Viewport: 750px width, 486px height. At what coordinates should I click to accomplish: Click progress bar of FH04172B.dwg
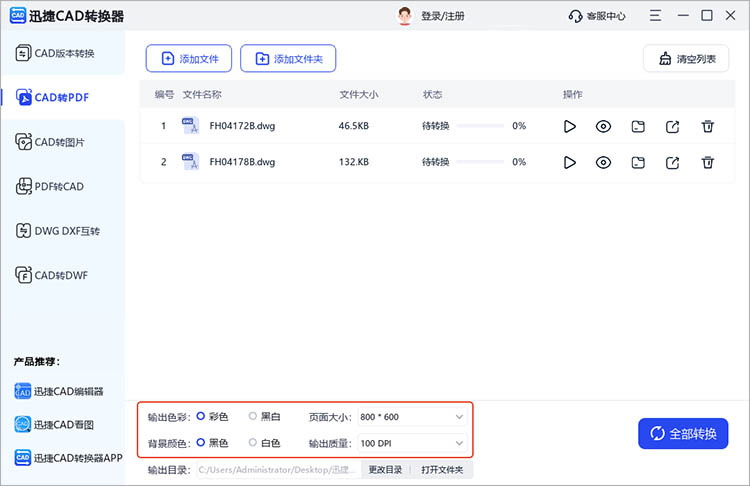[x=480, y=126]
